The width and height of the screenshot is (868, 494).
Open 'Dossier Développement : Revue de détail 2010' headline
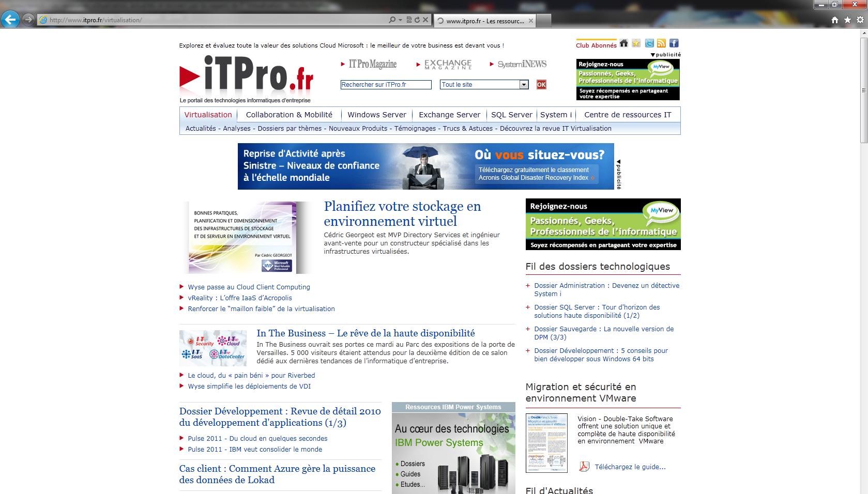pos(280,417)
